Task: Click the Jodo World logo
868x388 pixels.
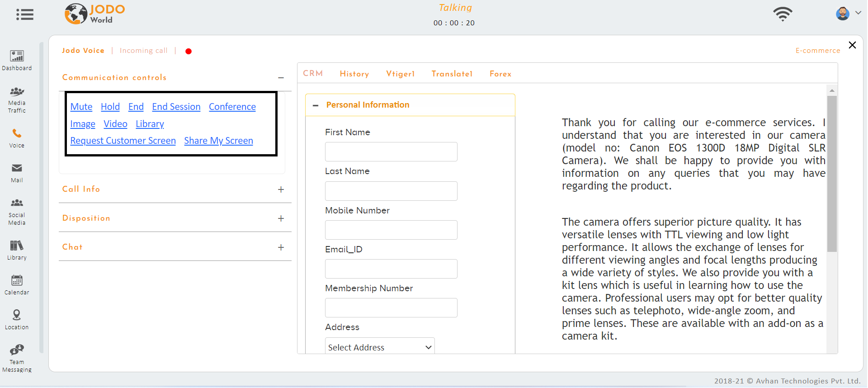Action: point(95,14)
